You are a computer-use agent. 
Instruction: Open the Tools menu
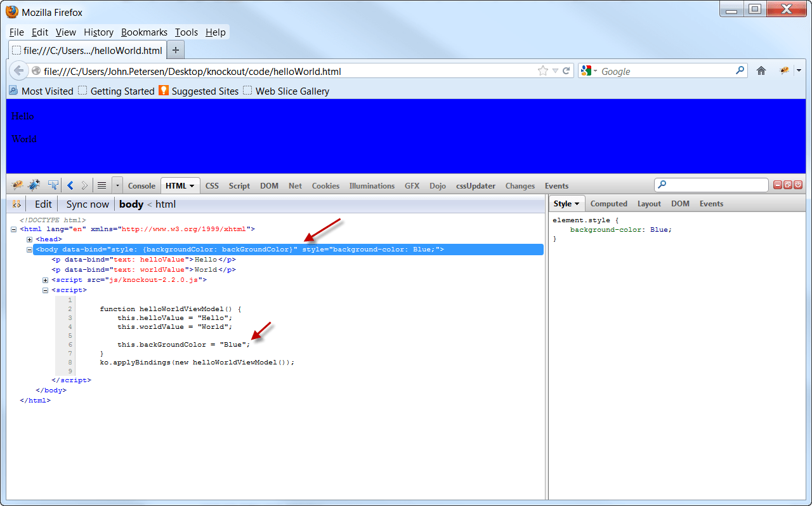coord(186,32)
